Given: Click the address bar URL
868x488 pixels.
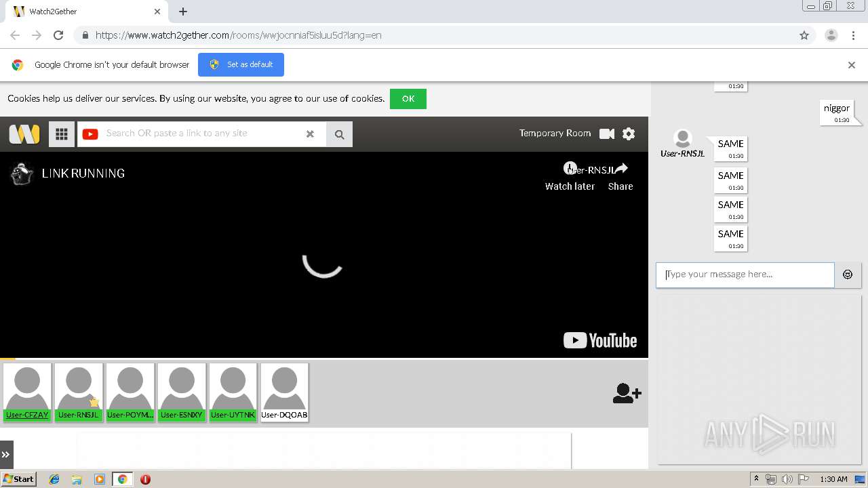Looking at the screenshot, I should coord(239,35).
